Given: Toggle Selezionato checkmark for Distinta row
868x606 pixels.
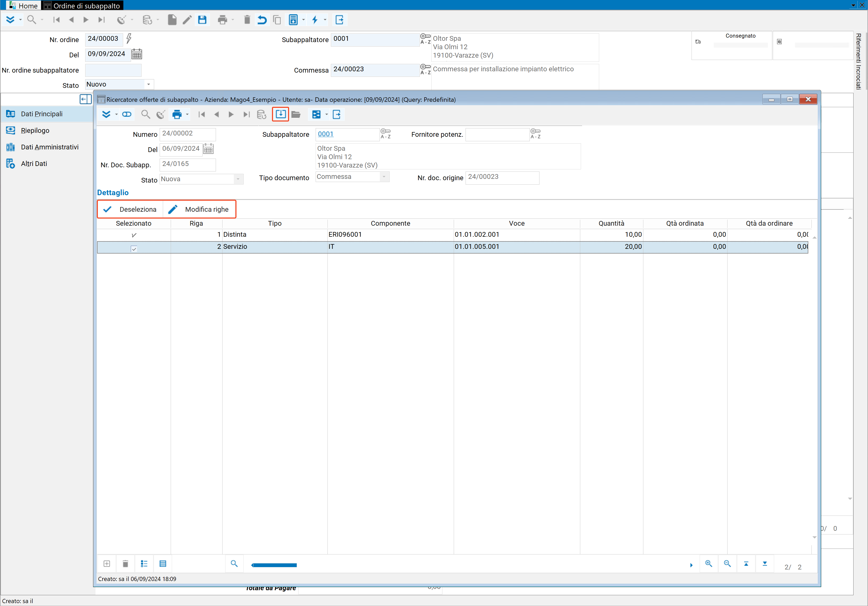Looking at the screenshot, I should click(x=134, y=235).
